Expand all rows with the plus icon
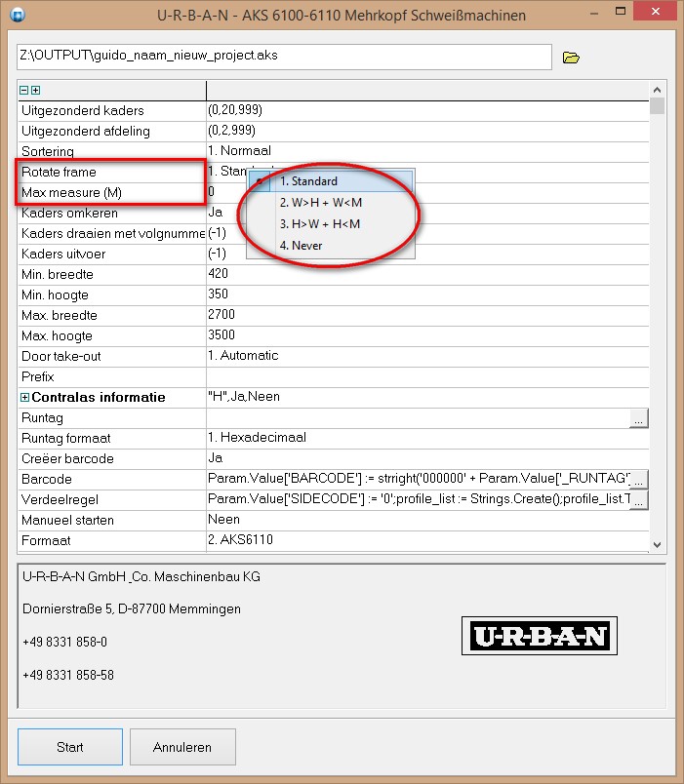 35,91
